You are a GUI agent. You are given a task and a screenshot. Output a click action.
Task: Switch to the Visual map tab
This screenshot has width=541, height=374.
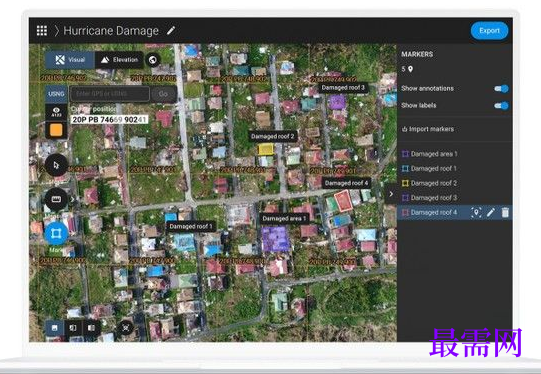[x=70, y=60]
